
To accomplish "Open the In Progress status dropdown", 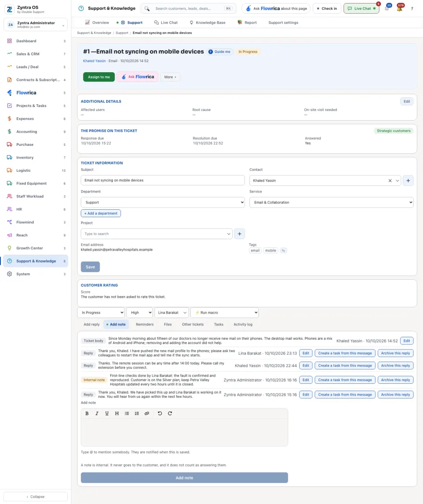I will (x=101, y=312).
